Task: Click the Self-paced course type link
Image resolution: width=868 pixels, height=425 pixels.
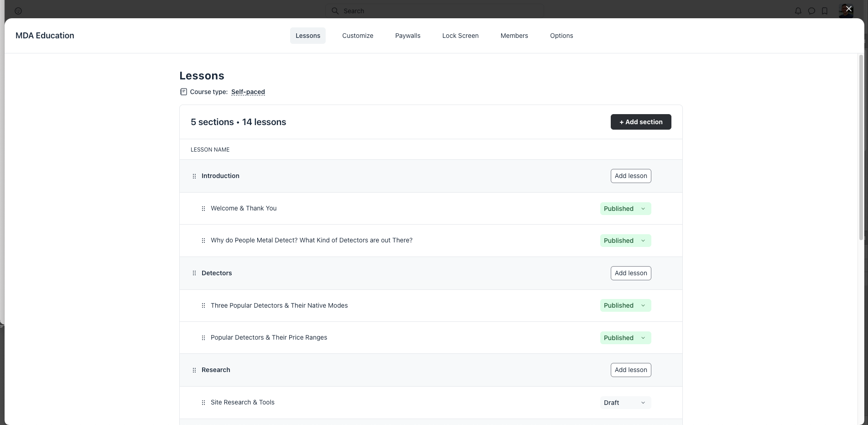Action: (248, 92)
